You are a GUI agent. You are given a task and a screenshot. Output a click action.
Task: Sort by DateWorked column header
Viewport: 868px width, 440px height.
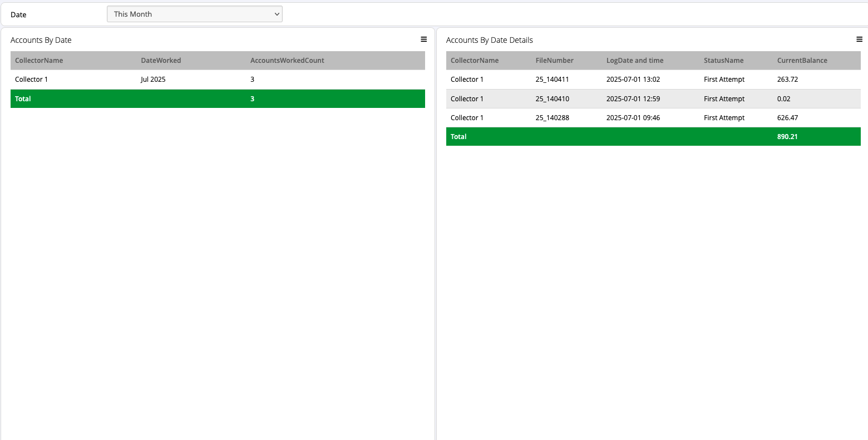pyautogui.click(x=161, y=61)
